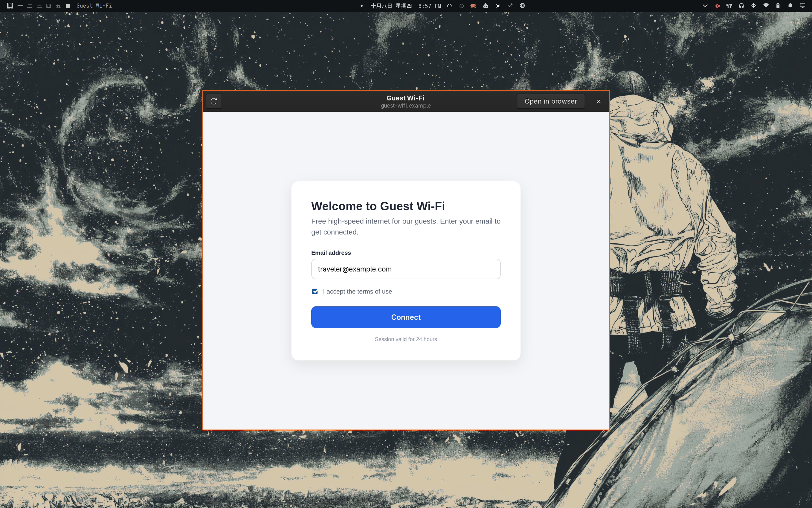Open the calendar via the date text
Image resolution: width=812 pixels, height=508 pixels.
(391, 6)
